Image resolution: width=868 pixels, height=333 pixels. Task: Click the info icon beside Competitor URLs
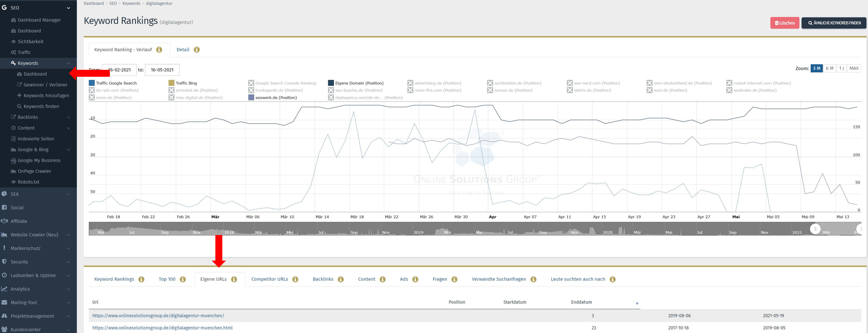(295, 279)
